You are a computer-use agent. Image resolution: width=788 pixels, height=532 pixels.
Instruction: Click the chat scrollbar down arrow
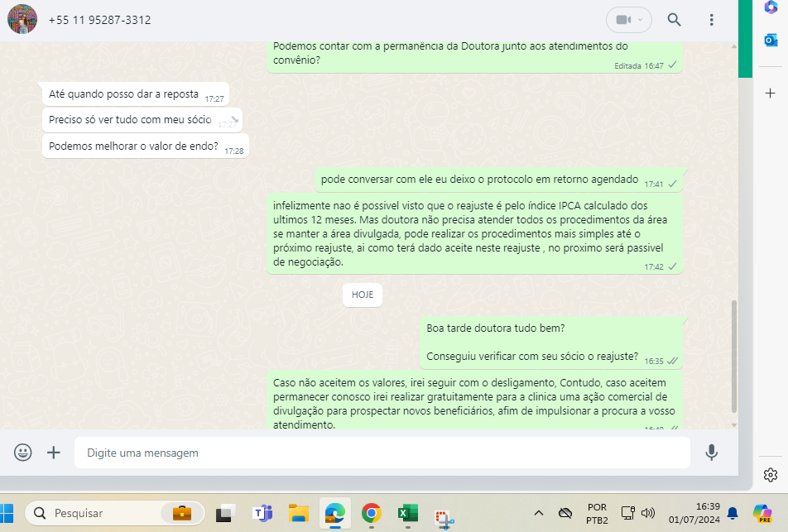732,424
